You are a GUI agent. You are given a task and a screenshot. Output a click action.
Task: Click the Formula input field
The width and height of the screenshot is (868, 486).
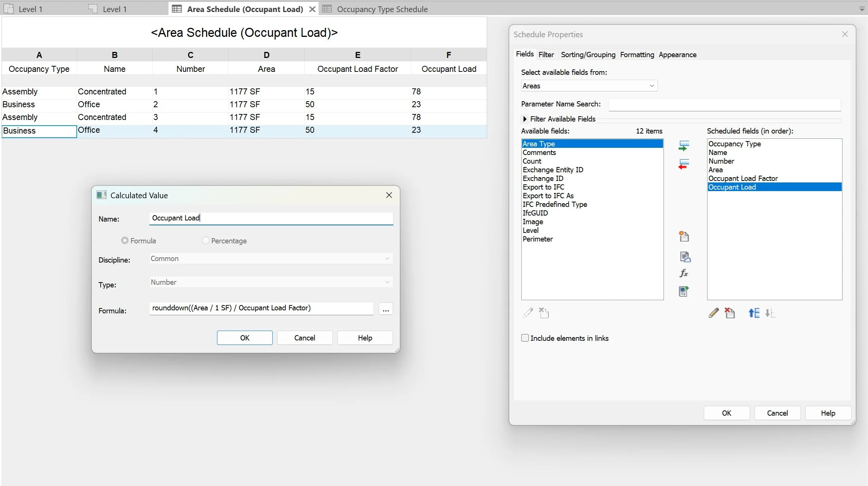[261, 308]
